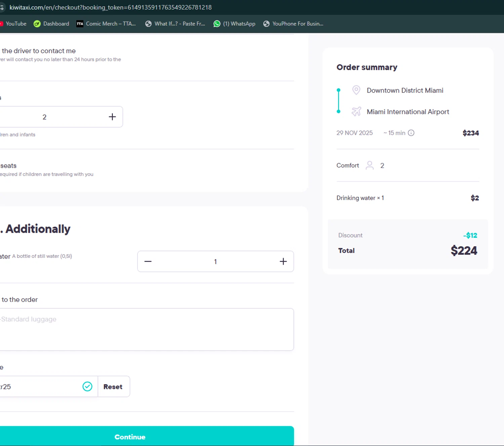The width and height of the screenshot is (504, 446).
Task: Decrease drinking water quantity with minus
Action: 148,261
